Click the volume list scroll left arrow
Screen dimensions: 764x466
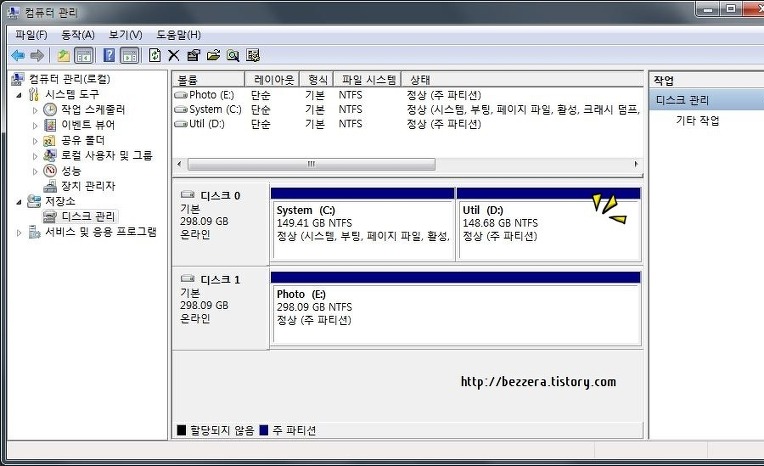[179, 164]
